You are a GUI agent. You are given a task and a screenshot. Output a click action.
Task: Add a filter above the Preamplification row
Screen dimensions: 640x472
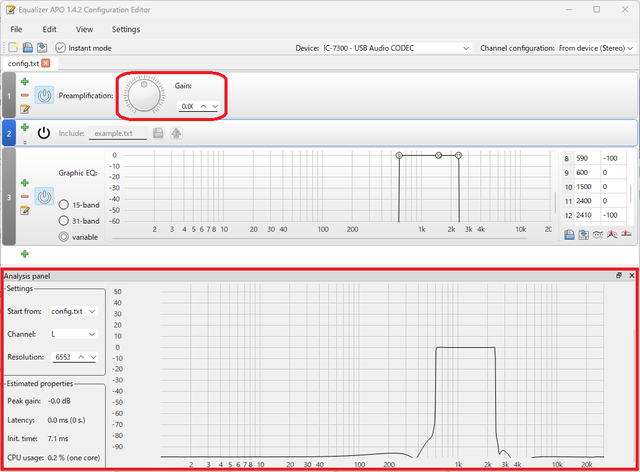[x=25, y=82]
